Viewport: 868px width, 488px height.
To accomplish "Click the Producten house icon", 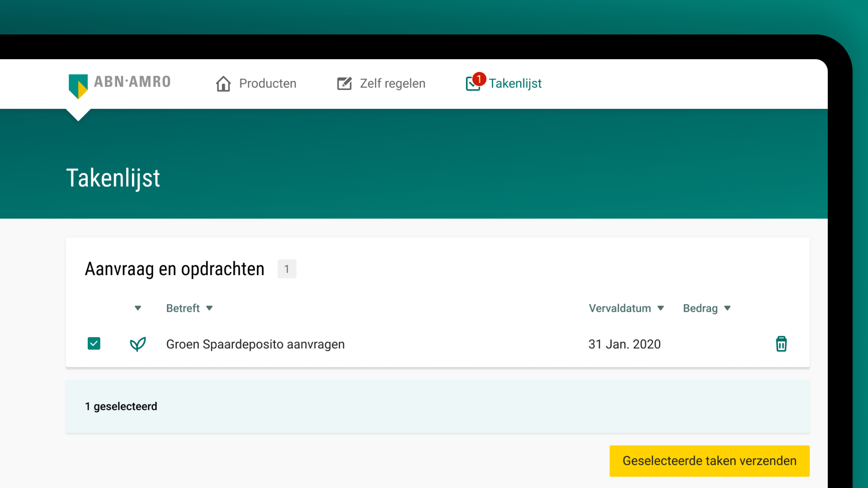I will coord(223,84).
